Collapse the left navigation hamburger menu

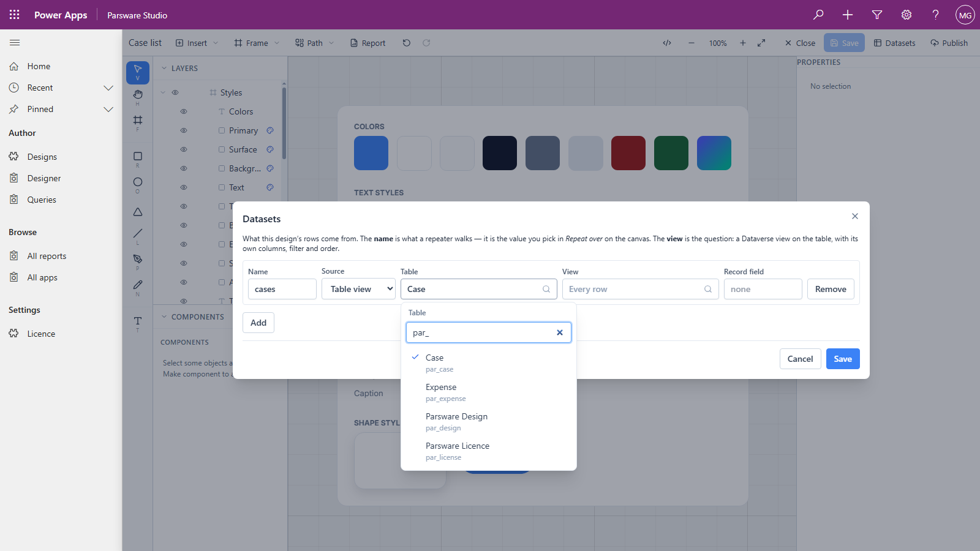[15, 43]
